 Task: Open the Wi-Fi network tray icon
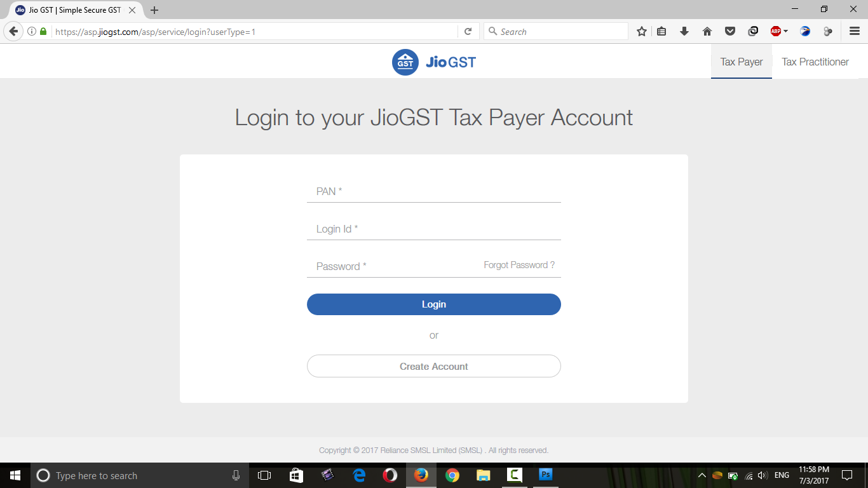pyautogui.click(x=749, y=475)
